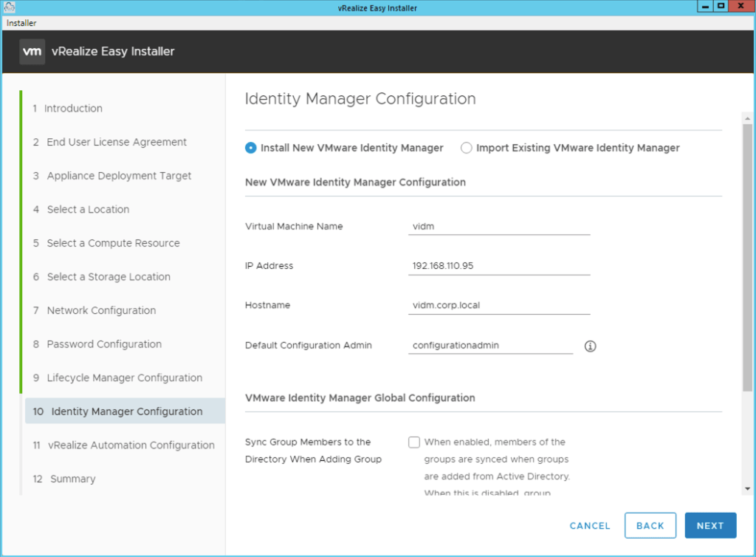Enable Sync Group Members checkbox

click(x=414, y=442)
